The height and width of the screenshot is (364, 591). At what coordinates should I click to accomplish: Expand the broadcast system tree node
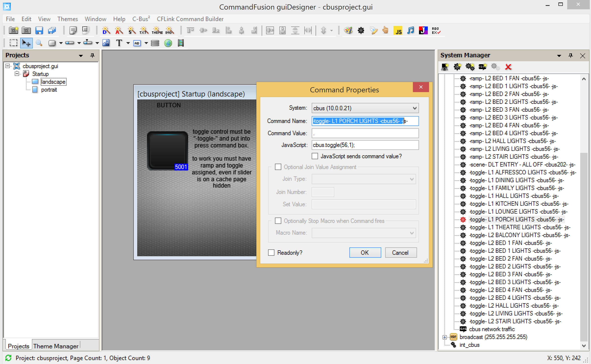[x=445, y=337]
